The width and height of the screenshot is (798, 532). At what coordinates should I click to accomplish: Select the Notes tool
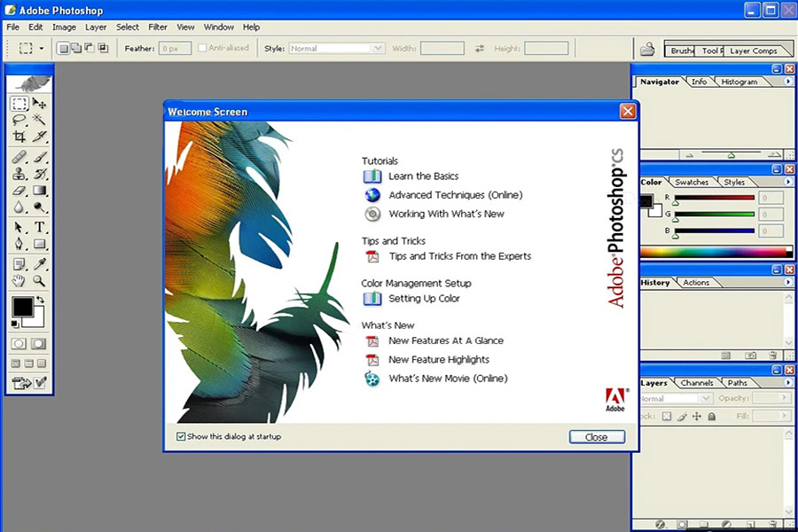tap(20, 264)
